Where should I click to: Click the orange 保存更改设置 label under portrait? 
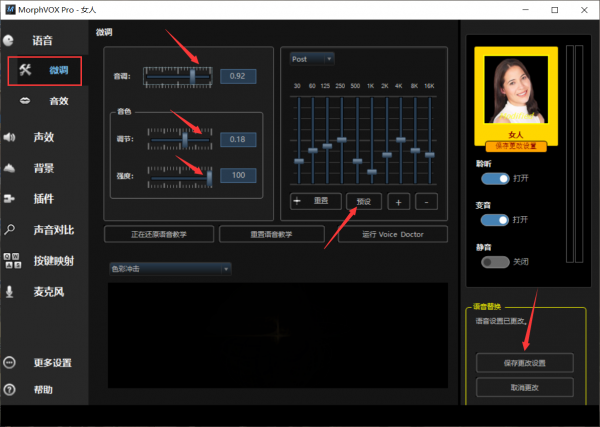coord(516,146)
